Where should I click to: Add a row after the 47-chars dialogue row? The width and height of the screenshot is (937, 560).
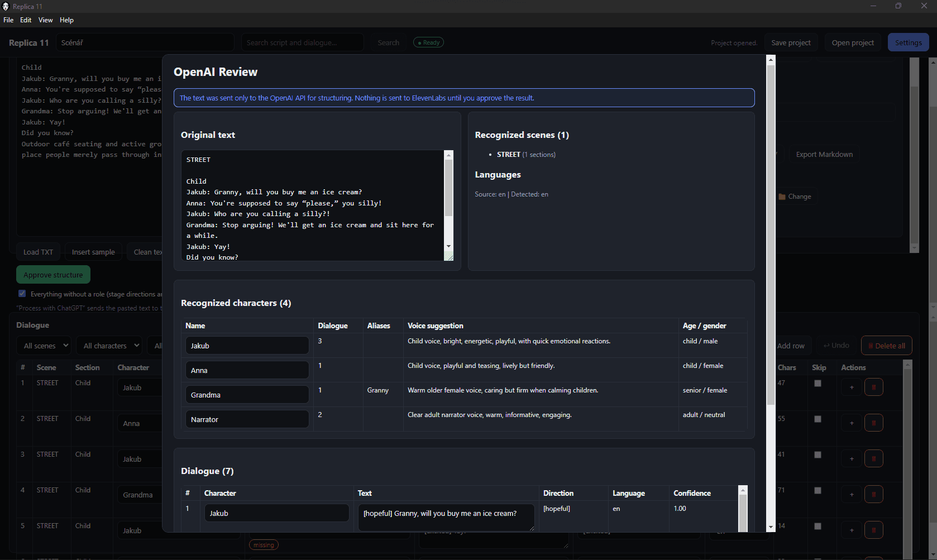pos(852,387)
